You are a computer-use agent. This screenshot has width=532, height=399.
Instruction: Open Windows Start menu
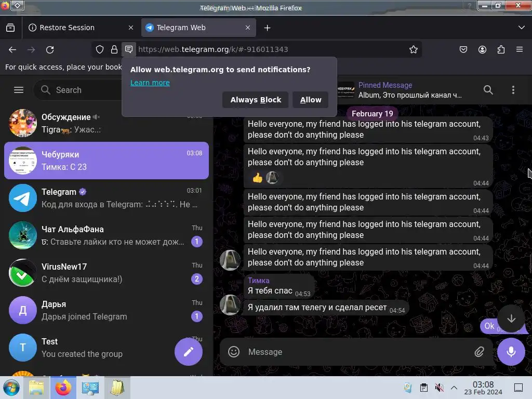[x=11, y=388]
